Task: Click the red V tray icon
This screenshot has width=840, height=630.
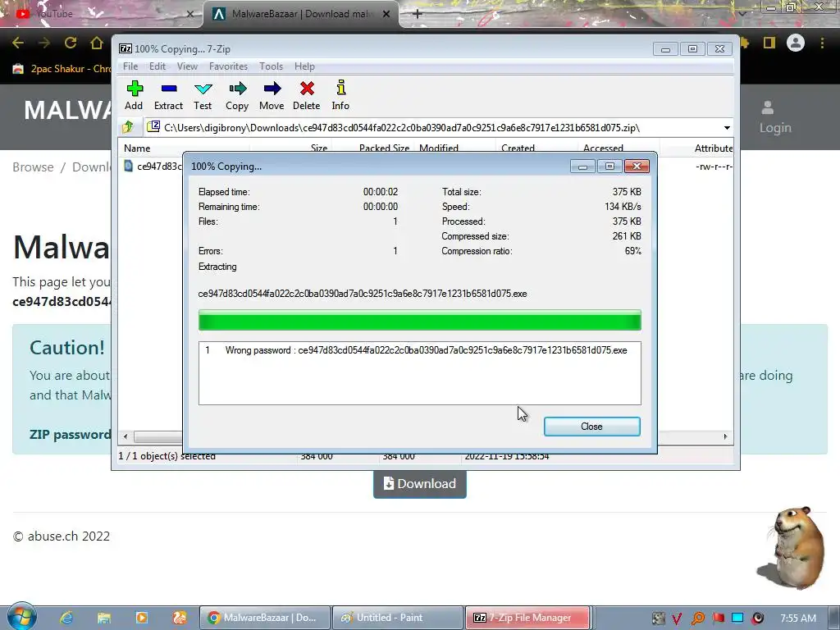Action: [677, 619]
